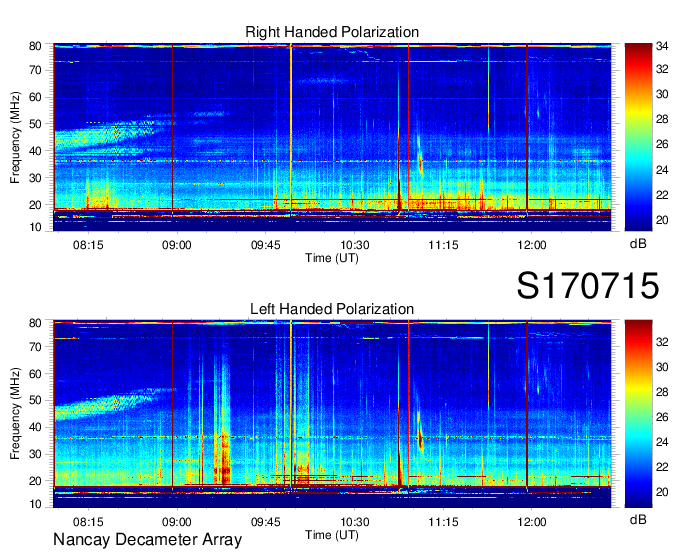The height and width of the screenshot is (552, 680).
Task: Click the '70' frequency tick of left-handed plot
Action: click(x=36, y=346)
